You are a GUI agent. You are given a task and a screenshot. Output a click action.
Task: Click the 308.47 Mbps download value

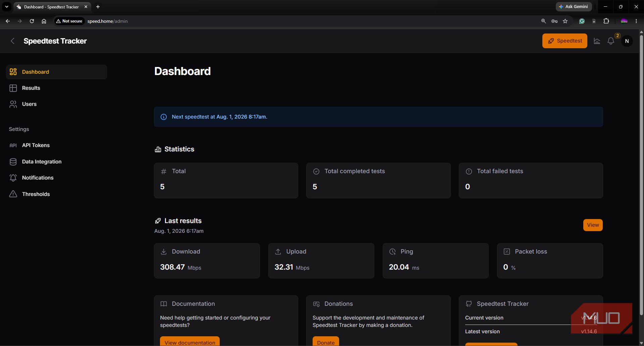tap(181, 267)
